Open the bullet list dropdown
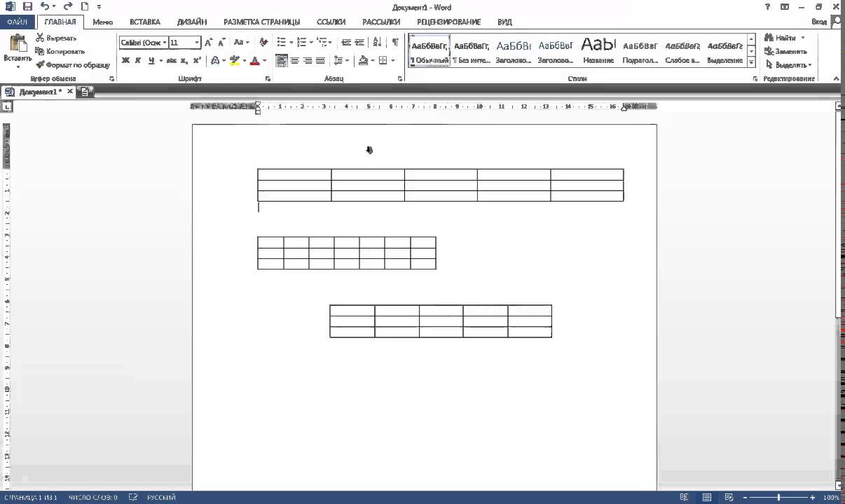845x504 pixels. (290, 43)
